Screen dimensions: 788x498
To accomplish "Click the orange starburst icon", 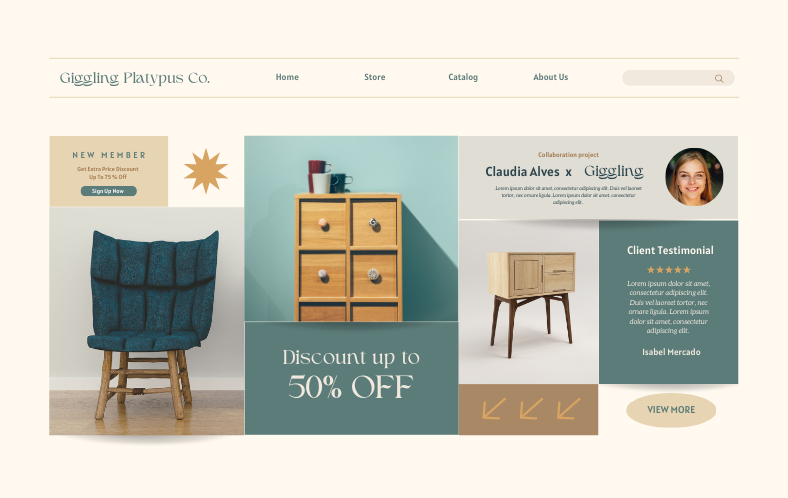I will point(206,171).
